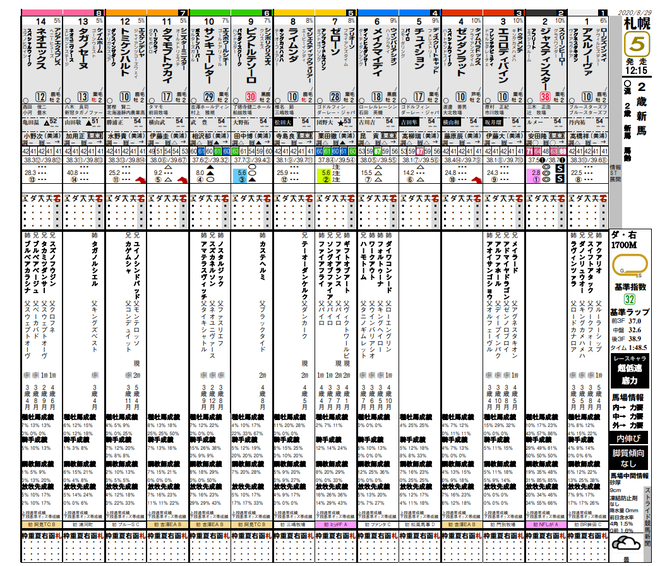Click the 12:15 start time

(x=636, y=71)
